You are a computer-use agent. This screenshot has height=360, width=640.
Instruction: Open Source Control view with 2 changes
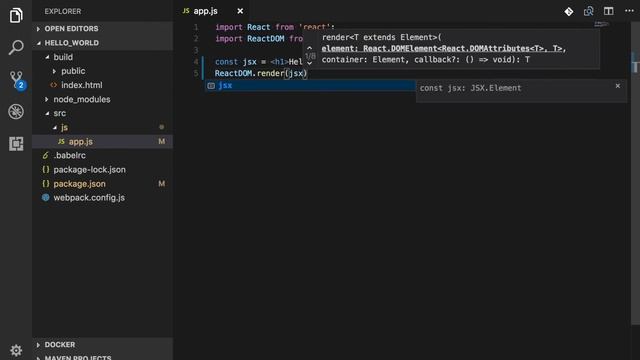pos(17,80)
